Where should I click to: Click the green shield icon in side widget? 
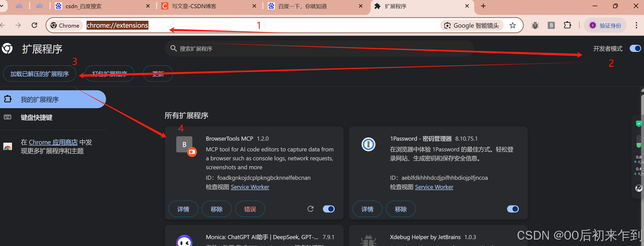click(639, 124)
